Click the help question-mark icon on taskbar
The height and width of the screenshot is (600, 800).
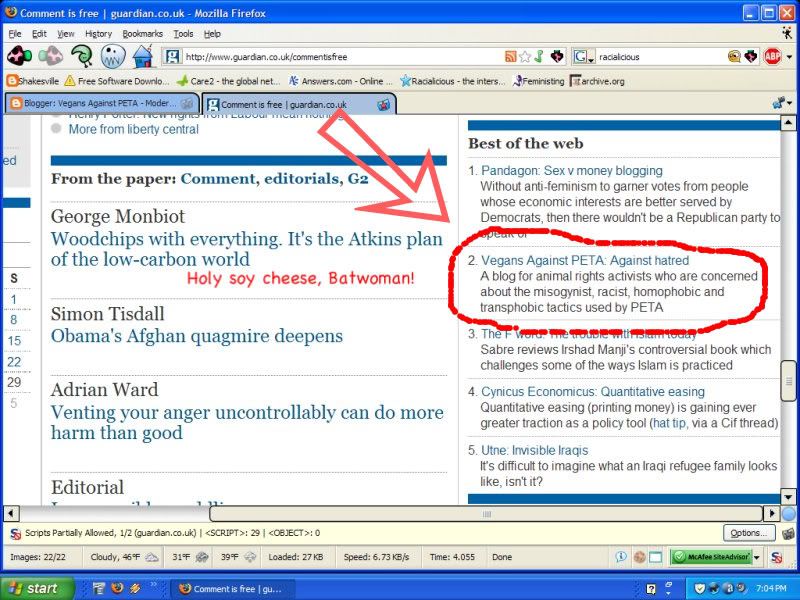[651, 589]
